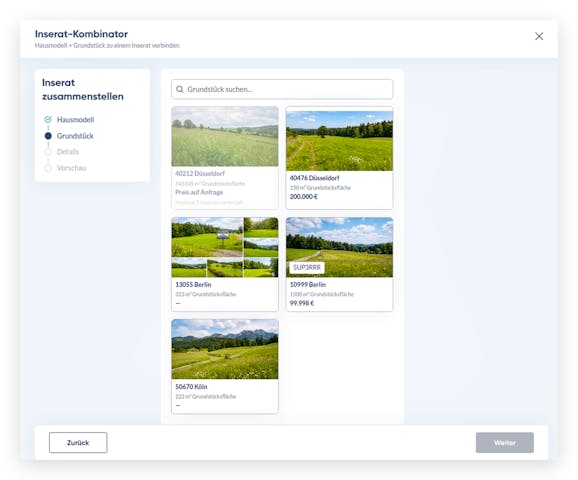Close the Inserat-Kombinator dialog
Viewport: 578px width, 480px height.
(x=539, y=36)
